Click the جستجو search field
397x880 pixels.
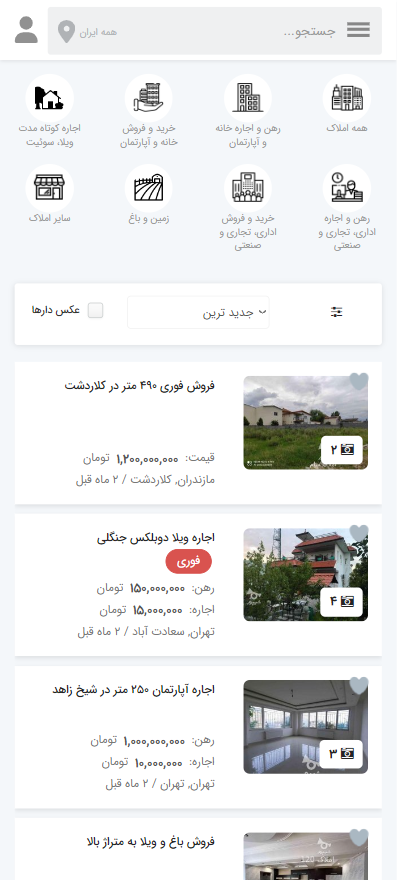(x=236, y=31)
